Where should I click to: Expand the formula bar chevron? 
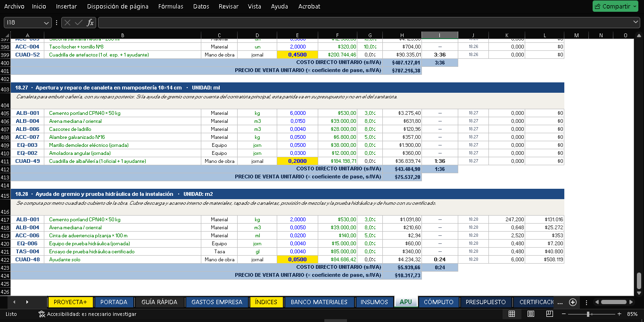pos(636,22)
